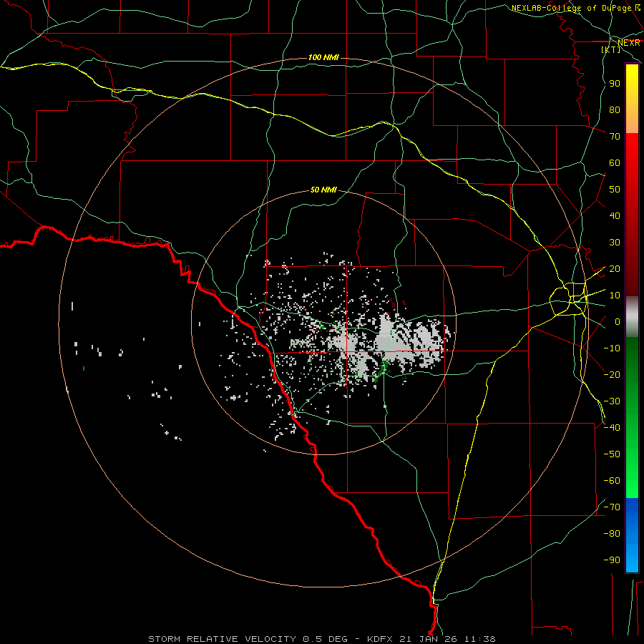
Task: Click the '-10' label on color scale
Action: (612, 348)
